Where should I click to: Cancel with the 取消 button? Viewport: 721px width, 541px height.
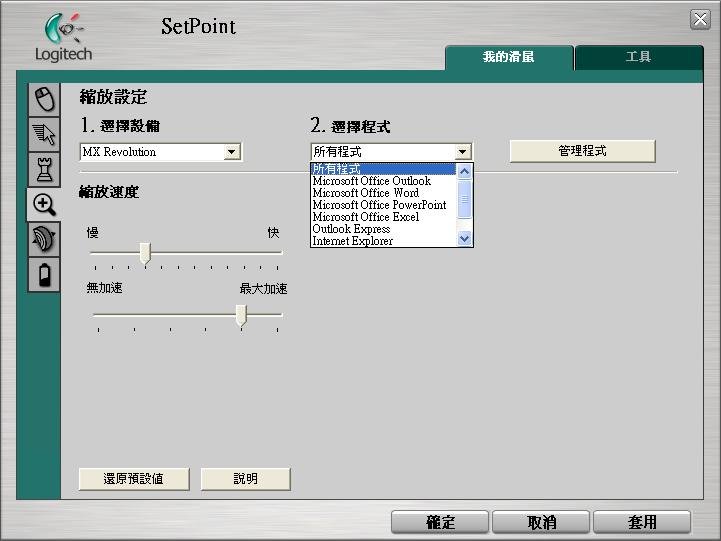(x=541, y=522)
